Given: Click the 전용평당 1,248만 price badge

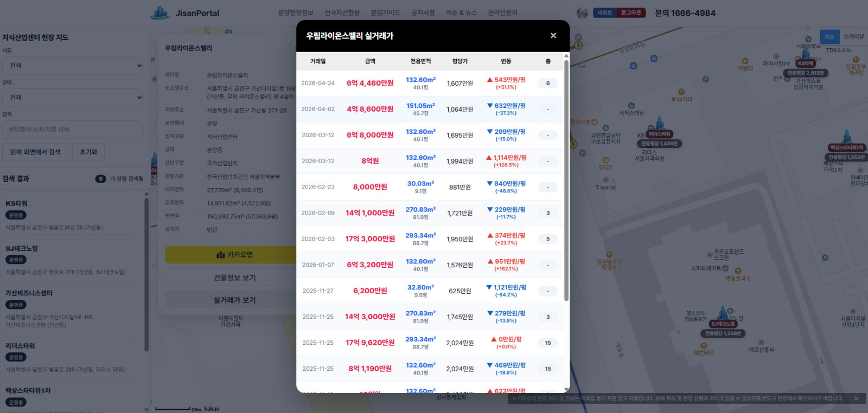Looking at the screenshot, I should [x=723, y=333].
